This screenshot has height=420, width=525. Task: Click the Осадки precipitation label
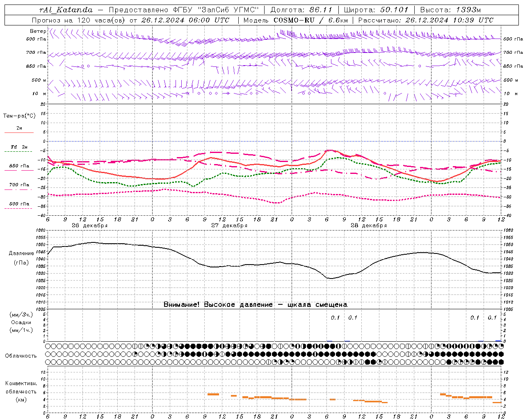[21, 322]
